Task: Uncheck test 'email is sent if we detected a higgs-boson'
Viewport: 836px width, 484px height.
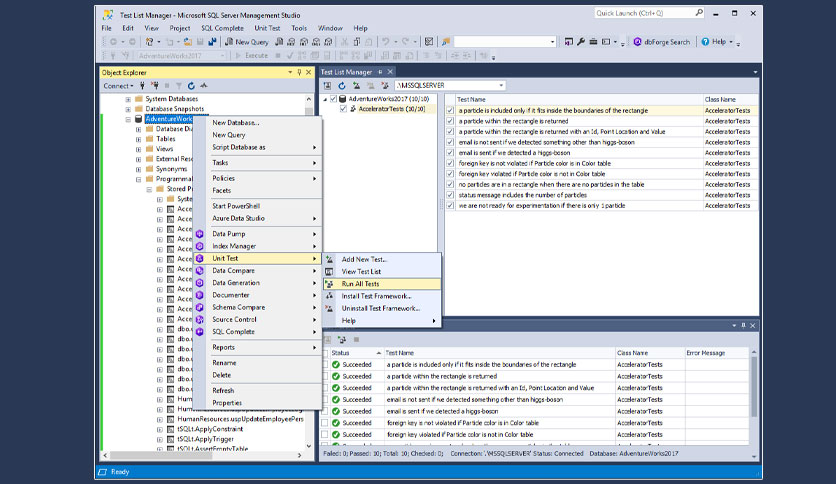Action: [x=450, y=153]
